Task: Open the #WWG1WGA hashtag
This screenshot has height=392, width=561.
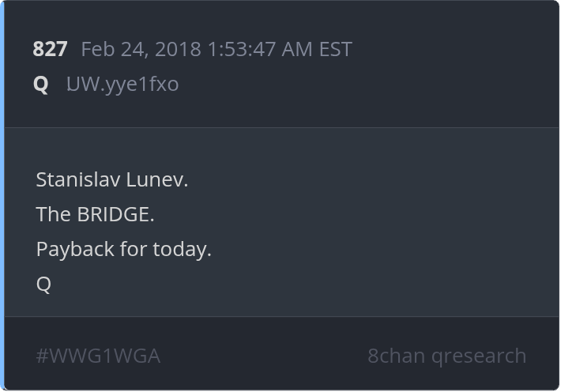Action: pyautogui.click(x=98, y=356)
